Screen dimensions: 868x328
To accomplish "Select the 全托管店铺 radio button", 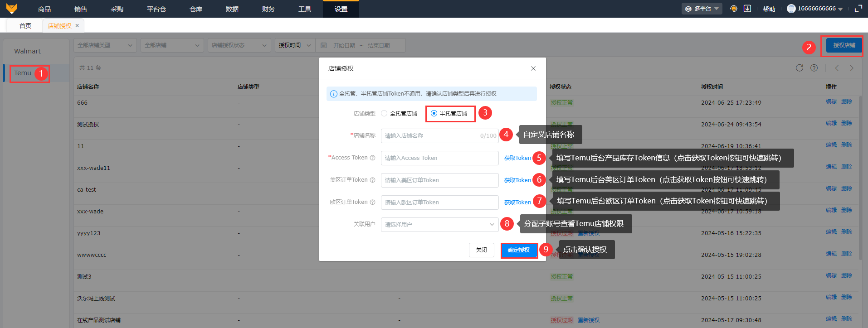I will pos(384,114).
